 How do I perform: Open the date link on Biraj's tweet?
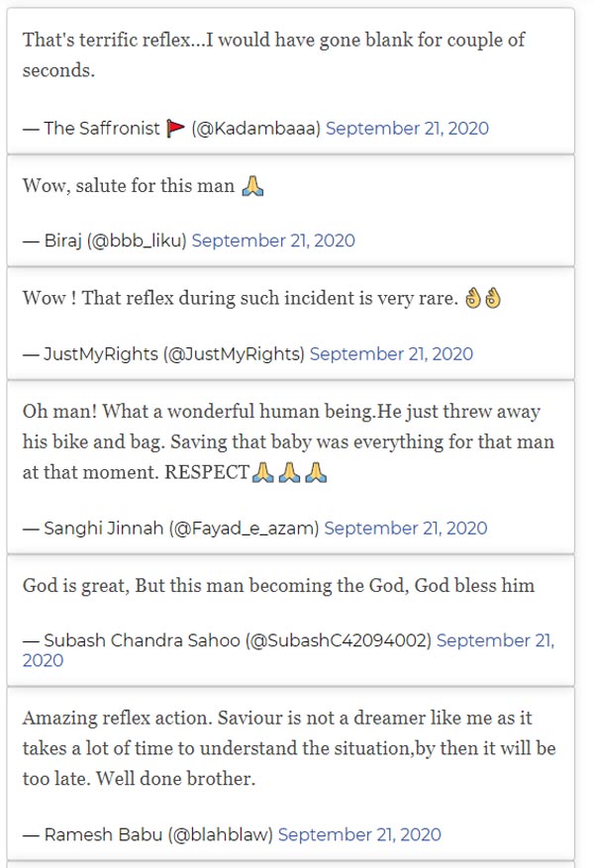click(273, 241)
